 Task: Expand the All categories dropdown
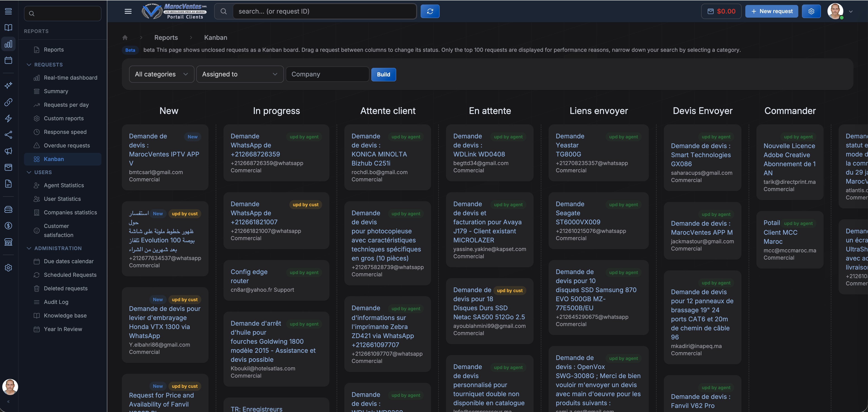161,74
